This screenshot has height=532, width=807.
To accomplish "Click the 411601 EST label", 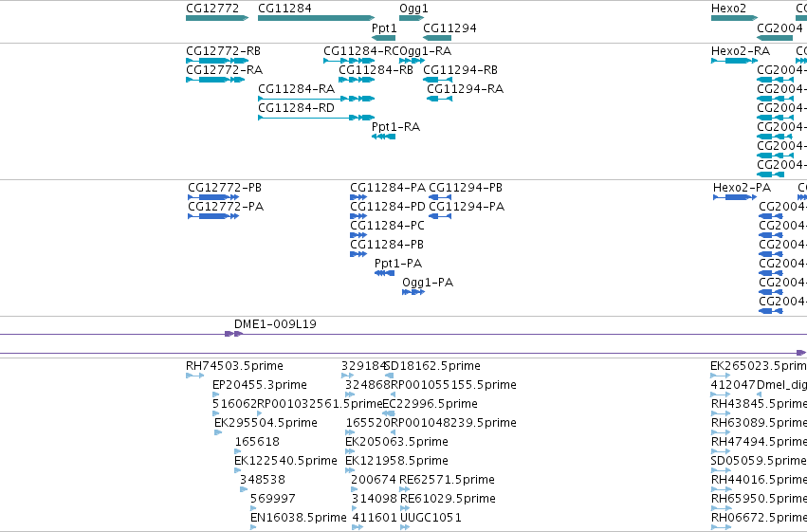I will pos(375,518).
